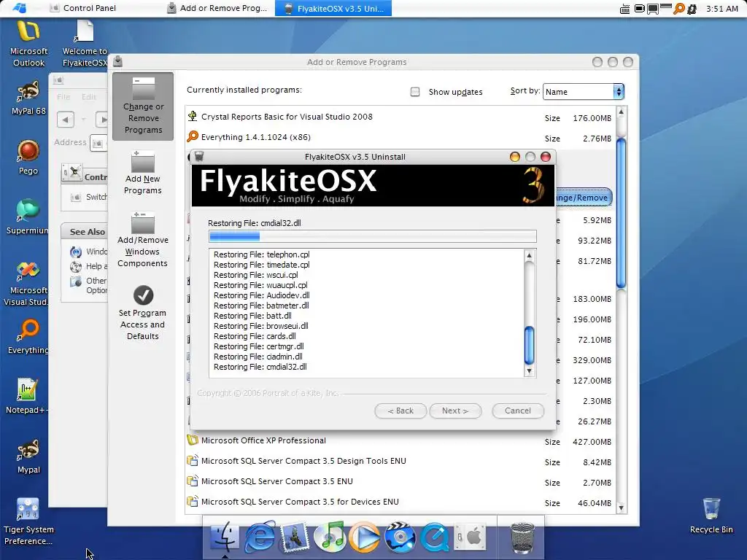Open the Recycle Bin desktop icon
The width and height of the screenshot is (747, 560).
point(711,516)
